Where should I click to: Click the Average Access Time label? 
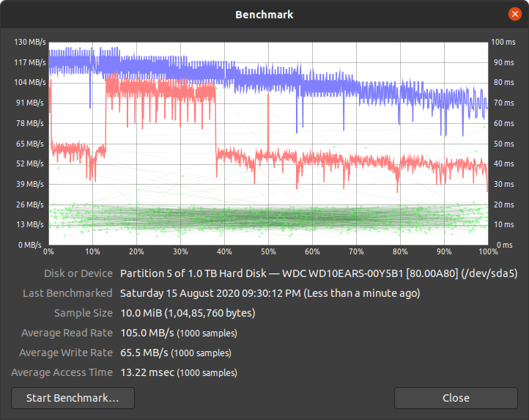coord(62,372)
